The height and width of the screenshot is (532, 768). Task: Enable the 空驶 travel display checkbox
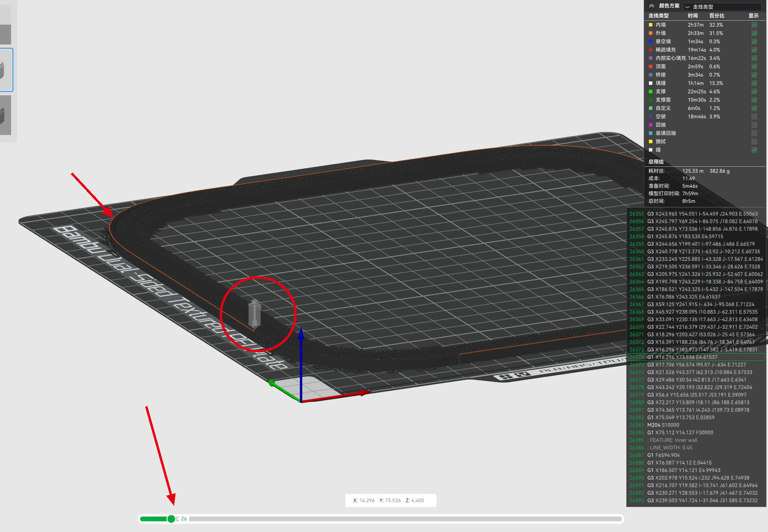coord(754,116)
